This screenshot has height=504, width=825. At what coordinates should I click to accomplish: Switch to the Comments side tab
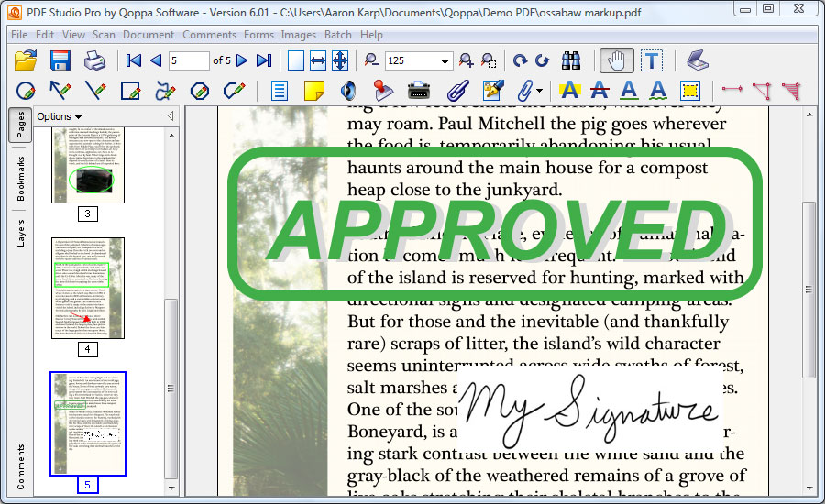click(x=20, y=466)
